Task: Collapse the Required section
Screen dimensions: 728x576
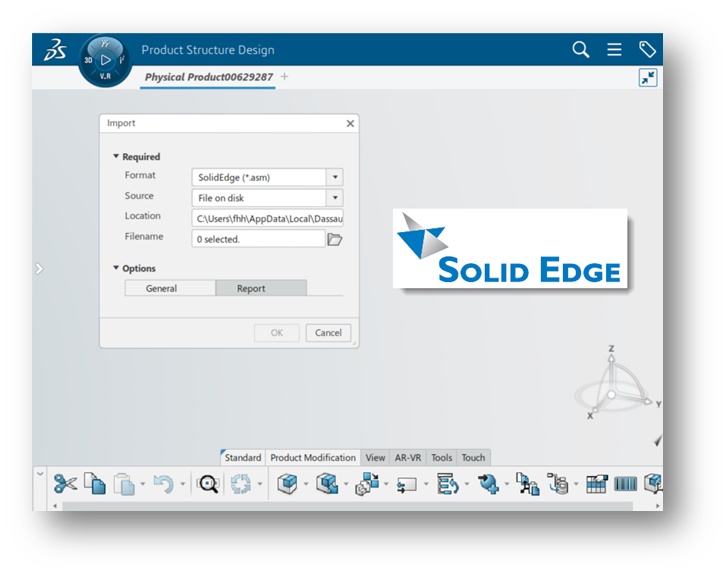Action: (116, 156)
